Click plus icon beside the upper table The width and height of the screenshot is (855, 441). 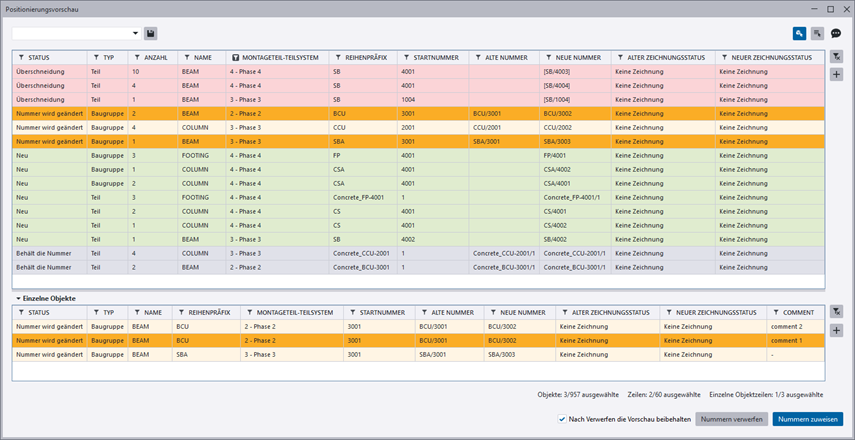837,75
